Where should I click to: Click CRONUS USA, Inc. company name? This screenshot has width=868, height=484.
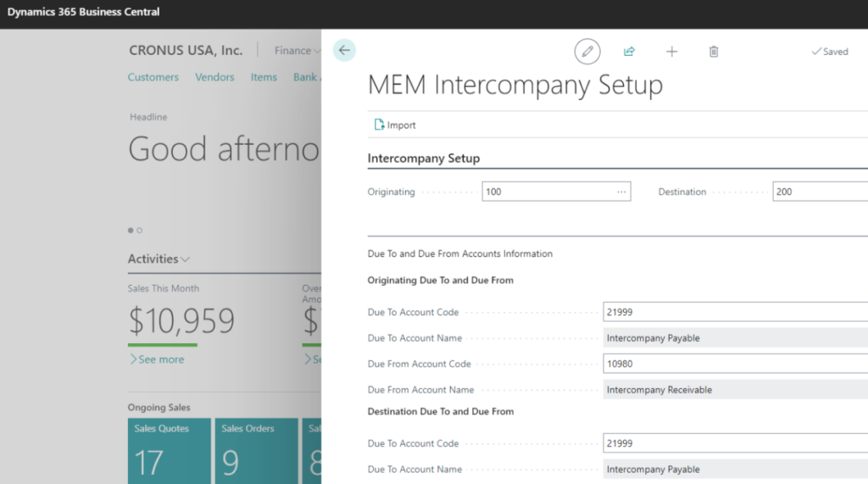pyautogui.click(x=186, y=50)
